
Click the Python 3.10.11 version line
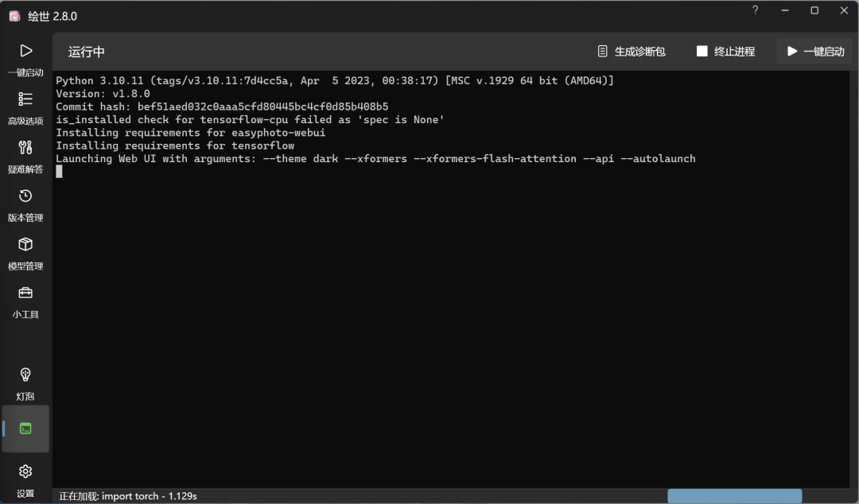(x=335, y=80)
